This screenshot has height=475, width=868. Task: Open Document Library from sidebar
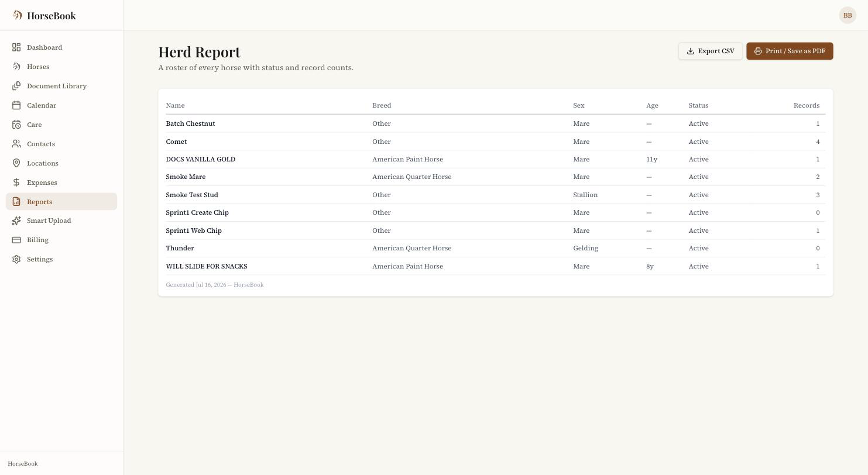tap(61, 86)
